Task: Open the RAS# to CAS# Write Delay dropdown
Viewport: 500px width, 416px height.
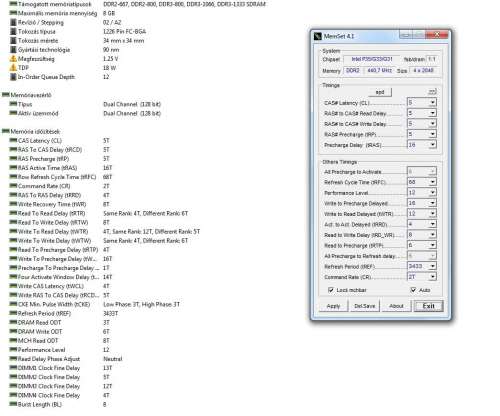Action: 432,124
